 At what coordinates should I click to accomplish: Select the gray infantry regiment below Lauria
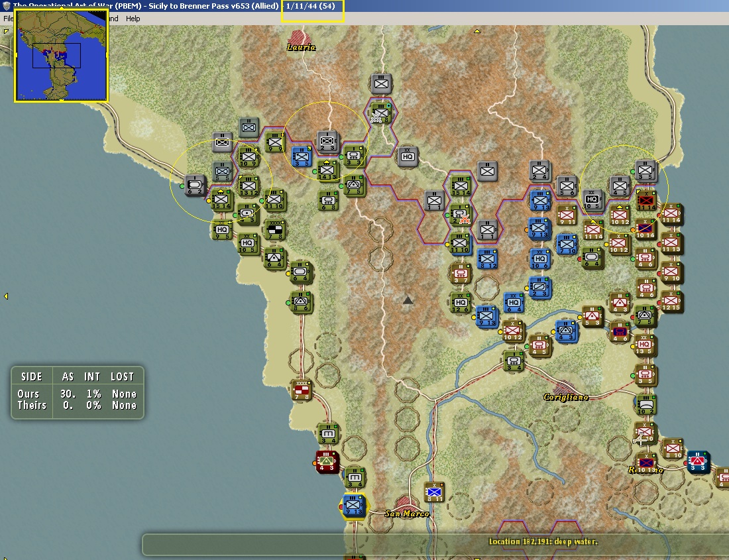pyautogui.click(x=381, y=84)
